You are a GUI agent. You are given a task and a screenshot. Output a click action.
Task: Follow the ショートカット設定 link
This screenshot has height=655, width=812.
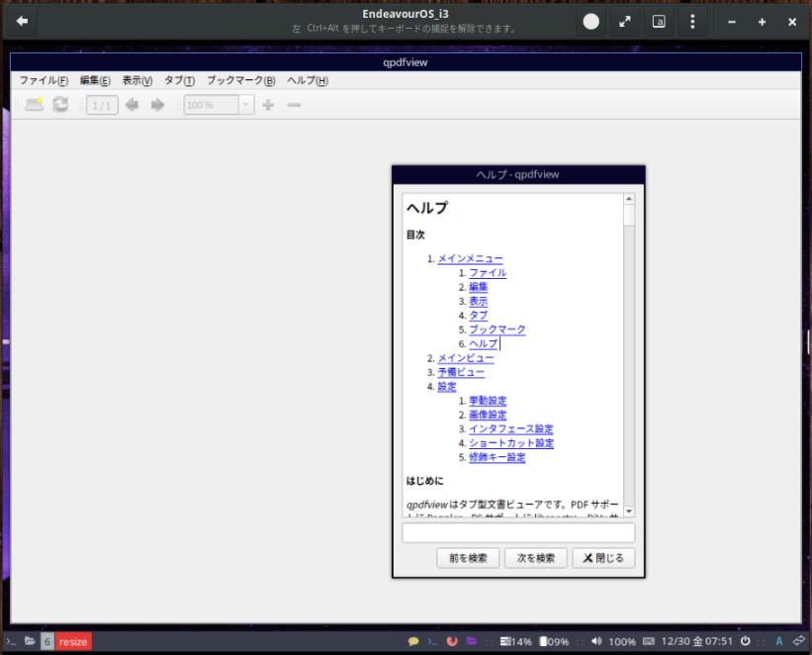(x=511, y=443)
